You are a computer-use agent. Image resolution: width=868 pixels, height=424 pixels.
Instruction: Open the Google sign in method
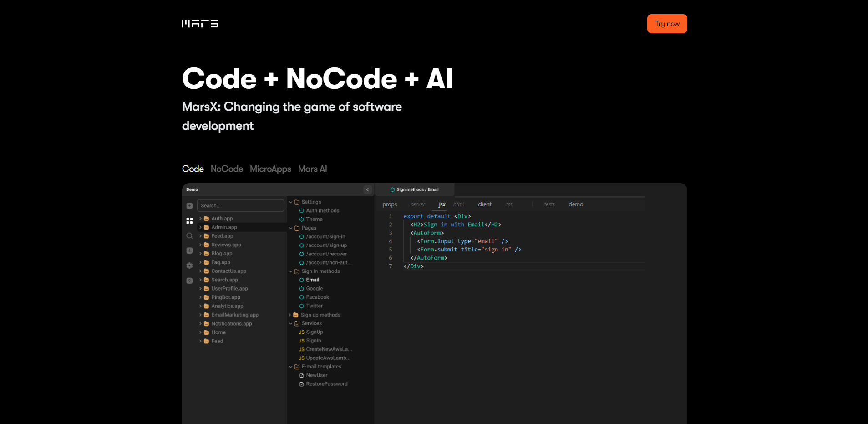[314, 289]
